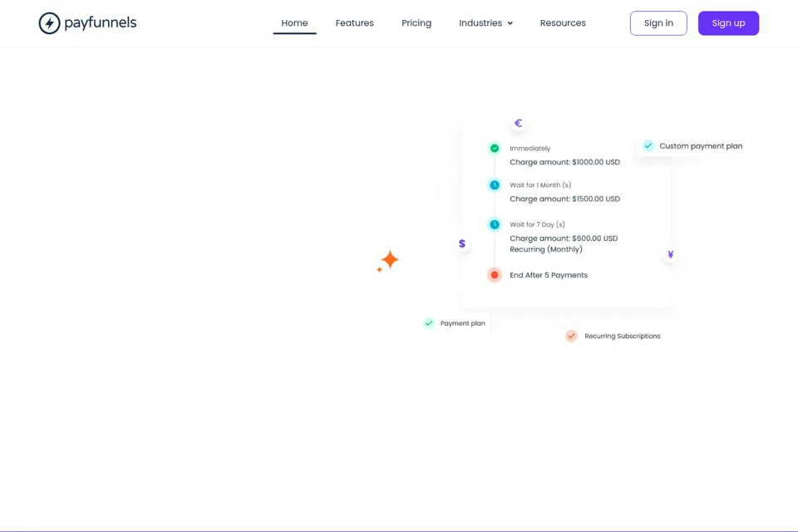Click the 'Payment plan' badge text

click(x=463, y=323)
